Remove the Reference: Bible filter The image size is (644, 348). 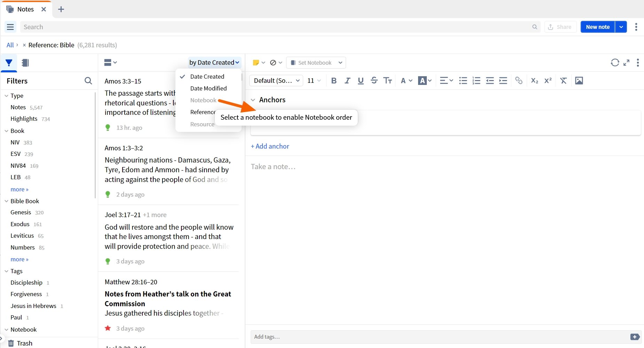(x=24, y=45)
